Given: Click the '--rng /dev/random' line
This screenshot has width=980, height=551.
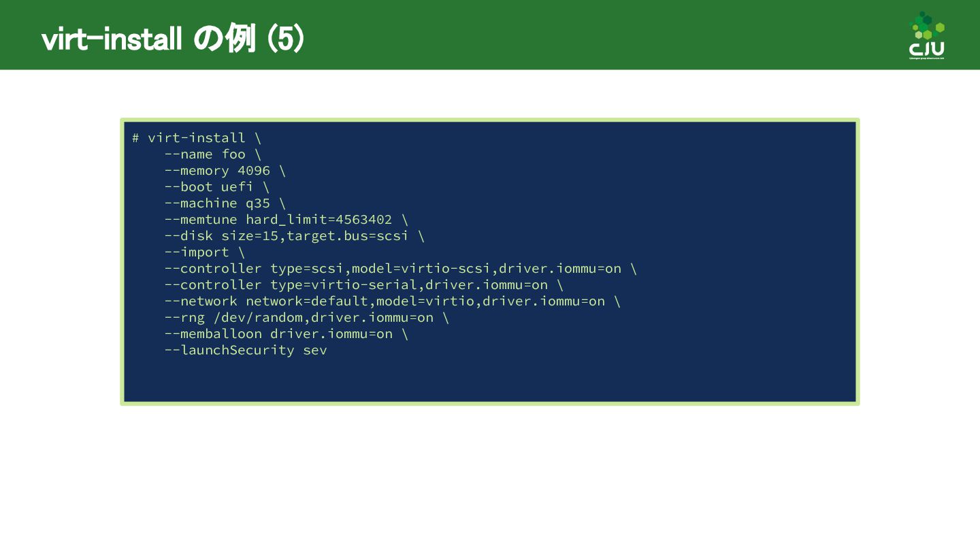Looking at the screenshot, I should click(x=306, y=318).
